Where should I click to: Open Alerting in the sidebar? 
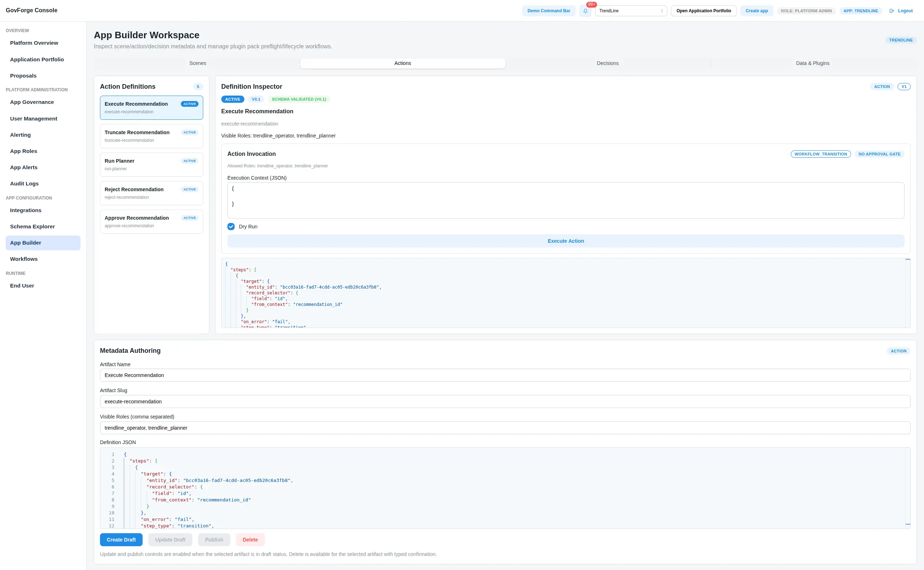43,135
